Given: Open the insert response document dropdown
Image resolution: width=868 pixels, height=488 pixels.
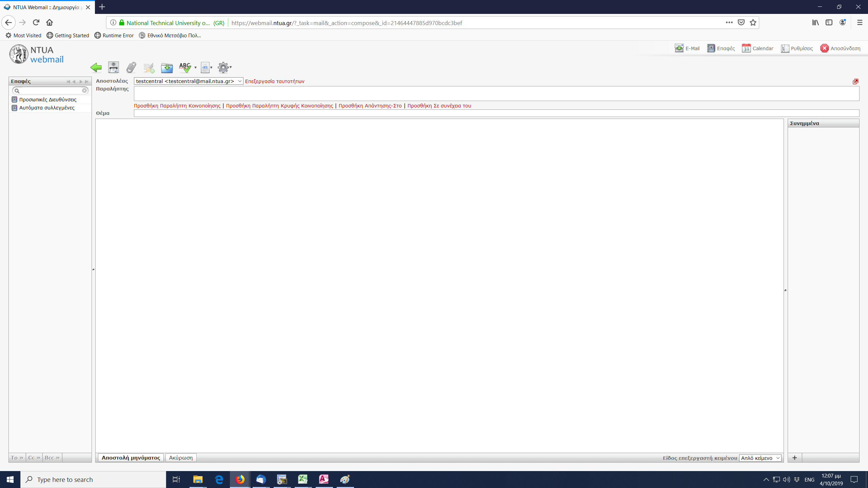Looking at the screenshot, I should pos(206,67).
